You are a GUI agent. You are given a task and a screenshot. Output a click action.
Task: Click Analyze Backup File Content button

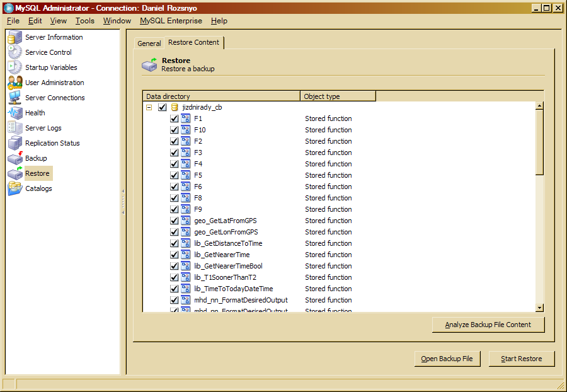(488, 325)
